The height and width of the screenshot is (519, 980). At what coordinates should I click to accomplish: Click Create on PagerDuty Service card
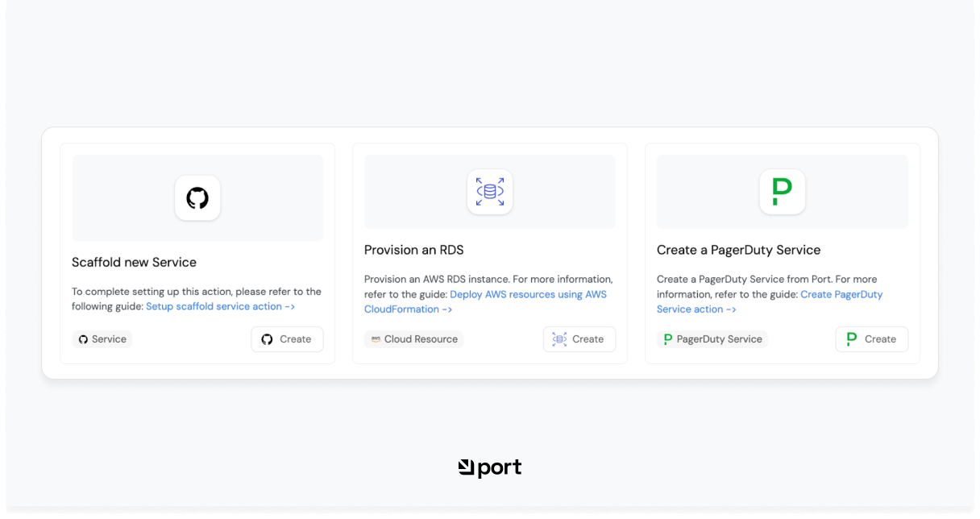click(872, 339)
